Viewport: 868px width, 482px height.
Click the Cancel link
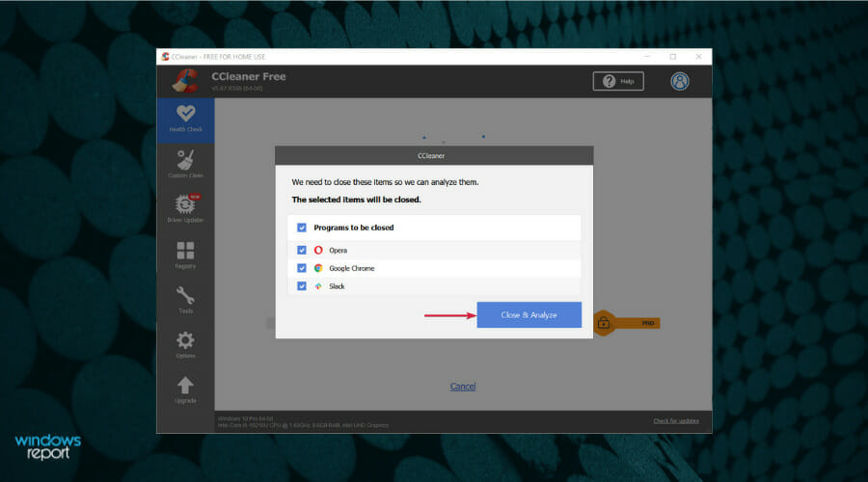coord(463,387)
